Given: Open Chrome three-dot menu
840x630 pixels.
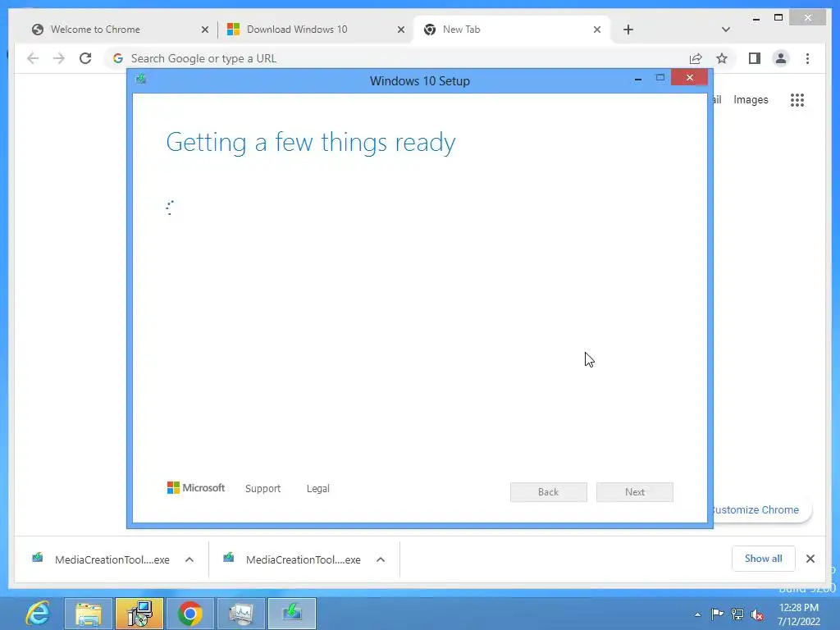Looking at the screenshot, I should pyautogui.click(x=807, y=58).
